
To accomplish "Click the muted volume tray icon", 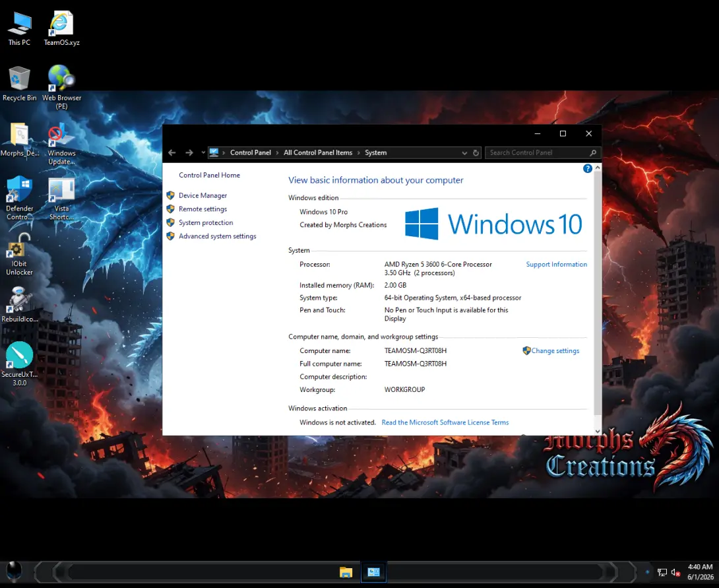I will point(675,572).
